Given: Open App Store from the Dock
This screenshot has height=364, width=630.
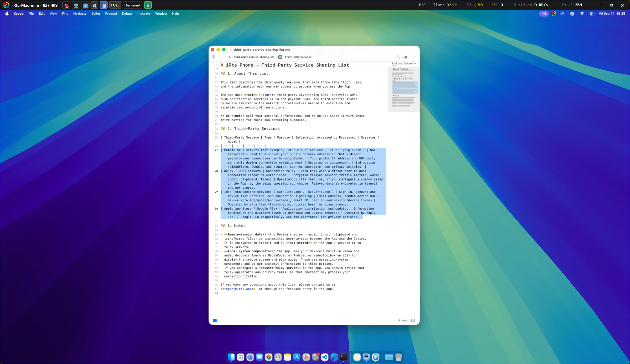Looking at the screenshot, I should [297, 357].
